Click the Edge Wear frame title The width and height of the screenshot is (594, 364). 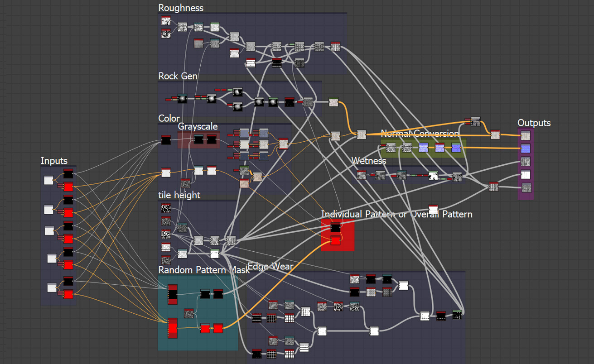[270, 267]
